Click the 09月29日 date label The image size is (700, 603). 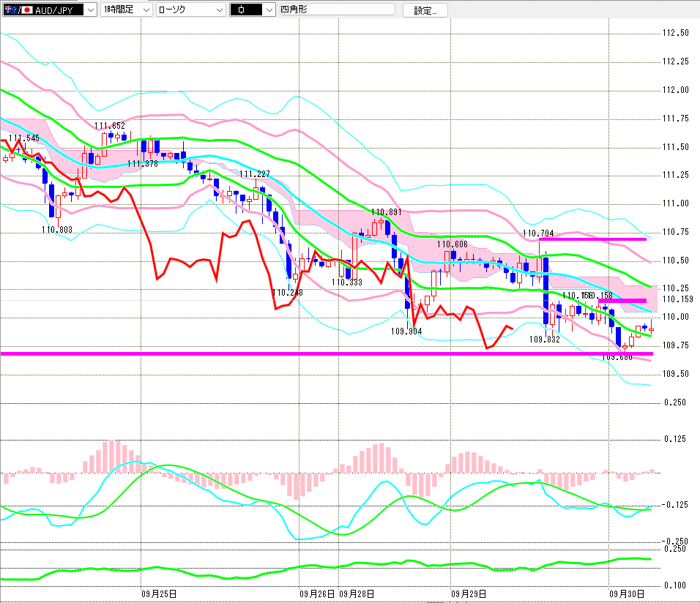tap(469, 594)
